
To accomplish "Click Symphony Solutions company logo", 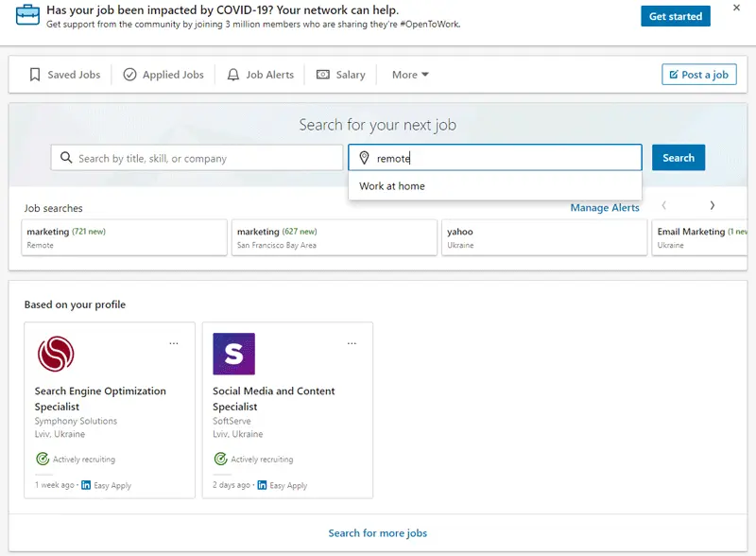I will click(56, 354).
